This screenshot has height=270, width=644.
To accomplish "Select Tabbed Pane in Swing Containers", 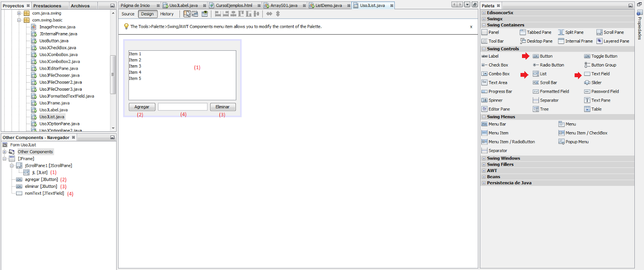I will [x=535, y=32].
